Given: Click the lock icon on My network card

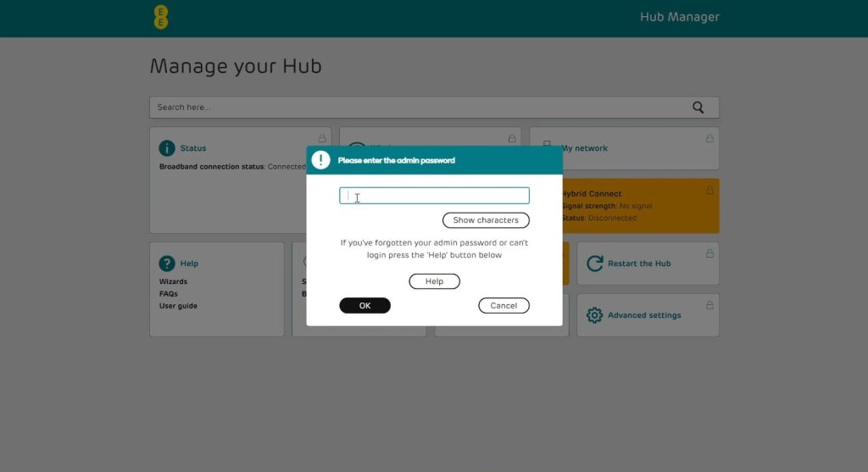Looking at the screenshot, I should pyautogui.click(x=709, y=138).
